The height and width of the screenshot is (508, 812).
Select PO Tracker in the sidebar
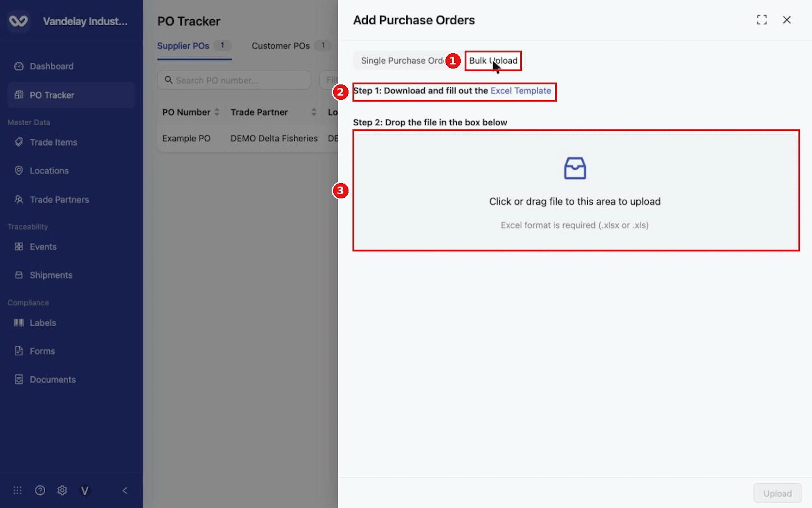click(x=71, y=95)
